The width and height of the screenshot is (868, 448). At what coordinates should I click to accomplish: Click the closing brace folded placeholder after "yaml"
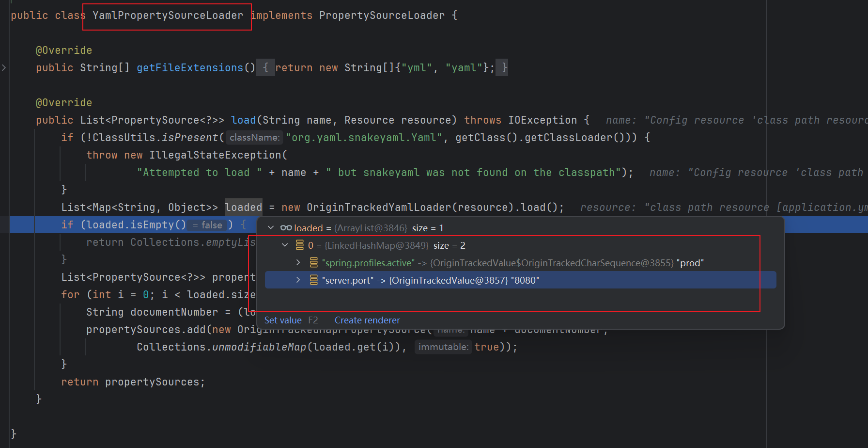502,68
